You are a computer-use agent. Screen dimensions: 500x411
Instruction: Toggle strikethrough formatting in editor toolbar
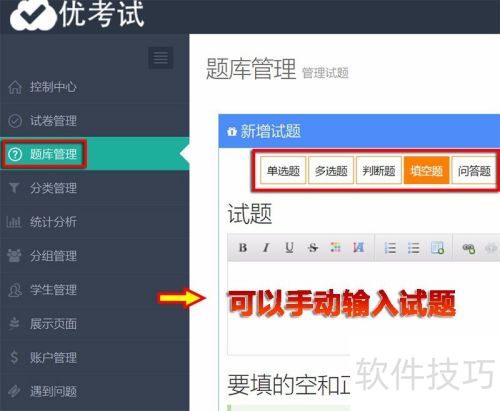coord(313,248)
